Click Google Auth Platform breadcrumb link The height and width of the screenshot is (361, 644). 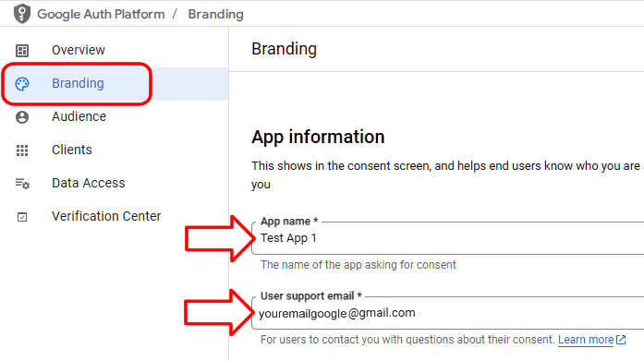(x=101, y=14)
